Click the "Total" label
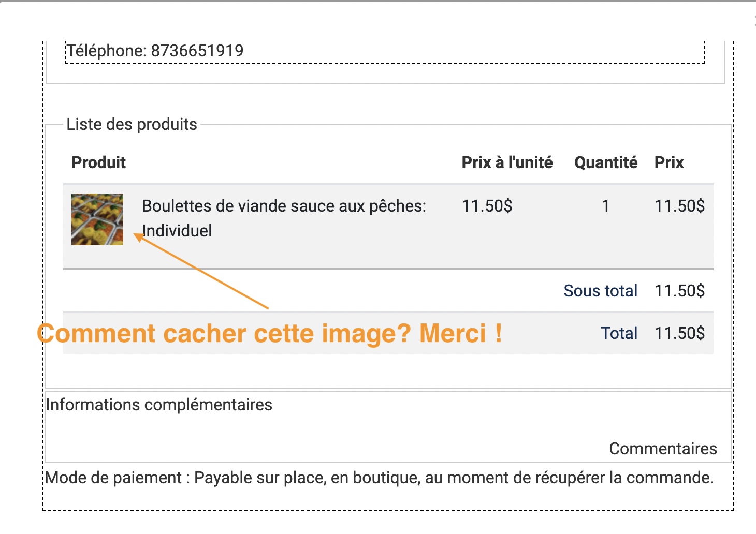This screenshot has width=756, height=534. point(619,333)
